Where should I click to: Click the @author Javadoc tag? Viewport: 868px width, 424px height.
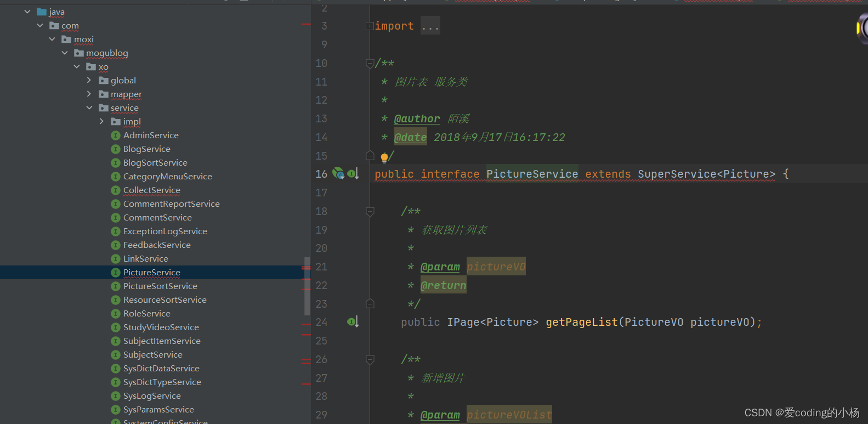pos(417,118)
